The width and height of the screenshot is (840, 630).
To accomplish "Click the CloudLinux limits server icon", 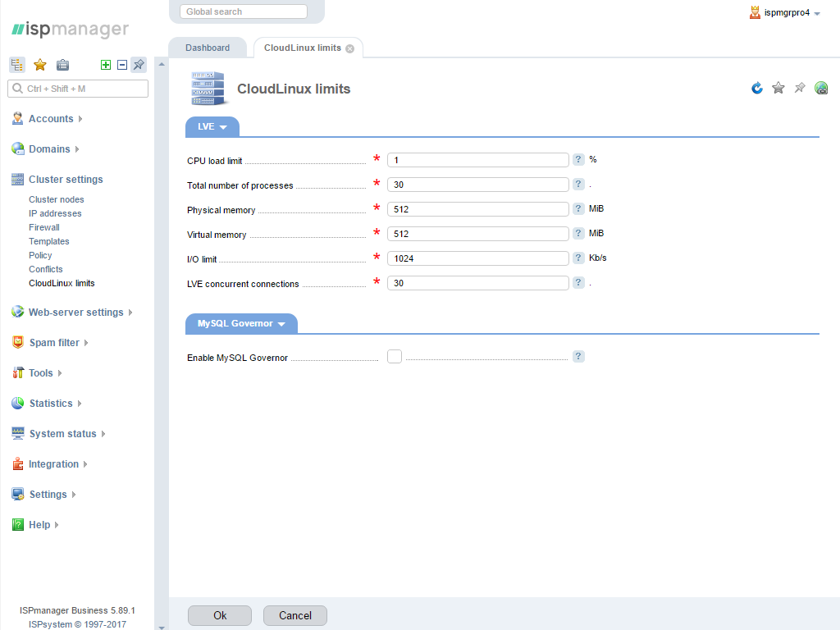I will (x=208, y=89).
